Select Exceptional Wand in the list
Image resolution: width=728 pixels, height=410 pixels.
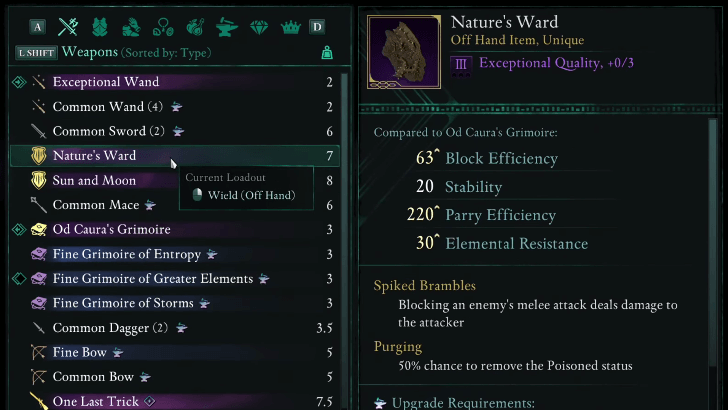(x=105, y=82)
